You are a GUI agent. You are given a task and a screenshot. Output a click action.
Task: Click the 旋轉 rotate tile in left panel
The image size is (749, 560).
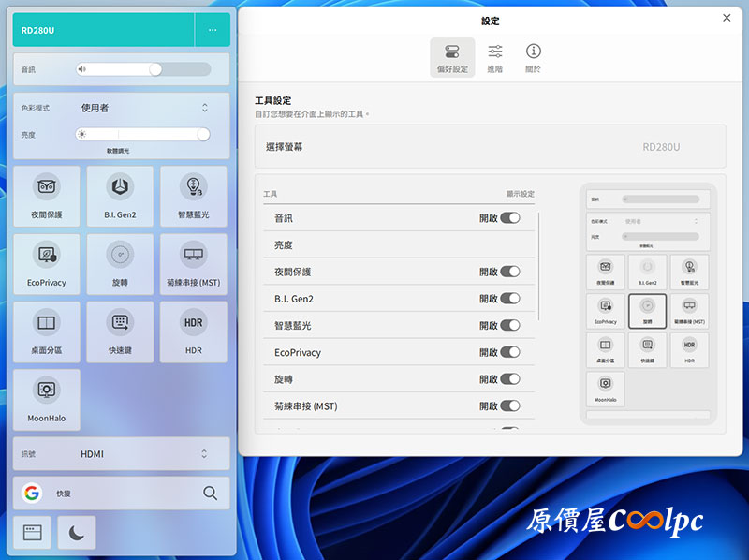pos(120,264)
